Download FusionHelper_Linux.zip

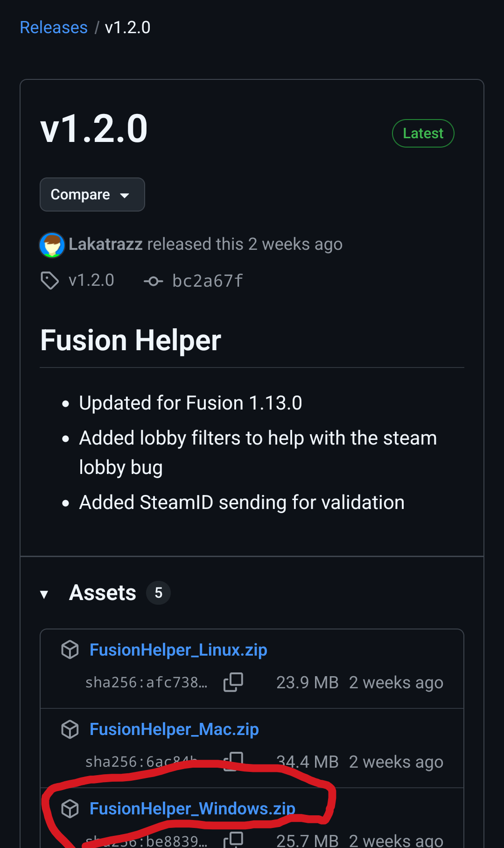(x=178, y=650)
